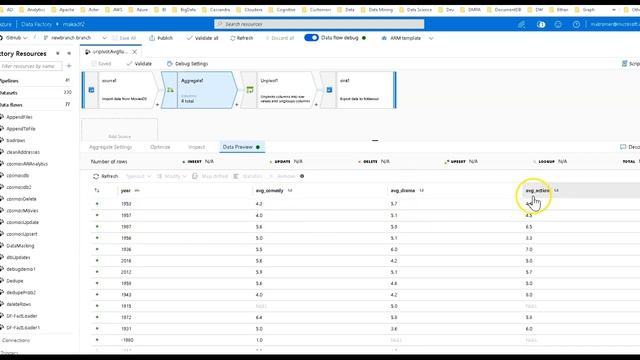640x360 pixels.
Task: Switch to the Inspect tab
Action: [x=196, y=147]
